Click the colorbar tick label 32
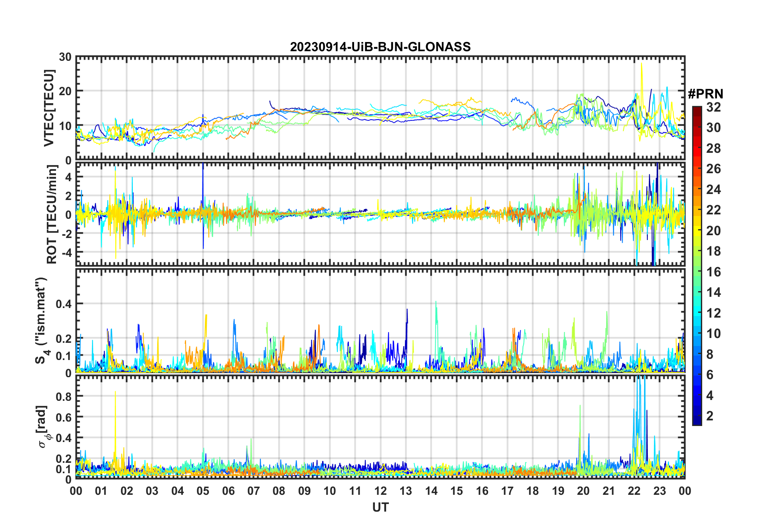This screenshot has height=532, width=761. click(x=713, y=107)
